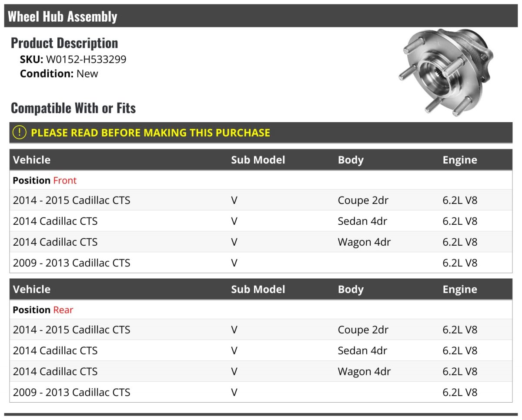Select the Wheel Hub Assembly header bar
Screen dimensions: 522x420
(261, 16)
